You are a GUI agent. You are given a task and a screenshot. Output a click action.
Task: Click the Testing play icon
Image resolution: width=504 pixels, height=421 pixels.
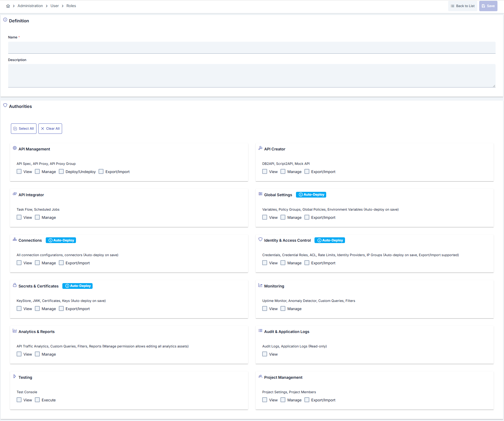(15, 376)
